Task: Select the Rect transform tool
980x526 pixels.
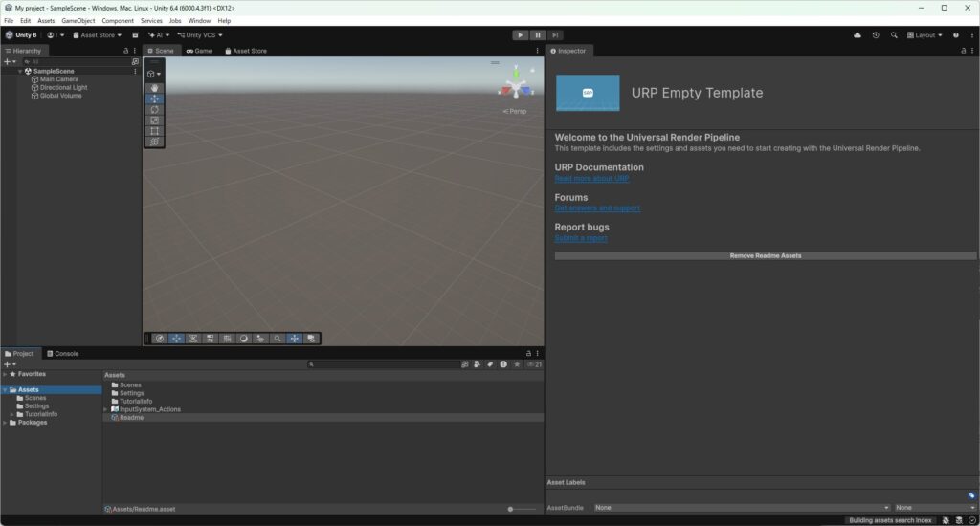Action: pos(154,131)
